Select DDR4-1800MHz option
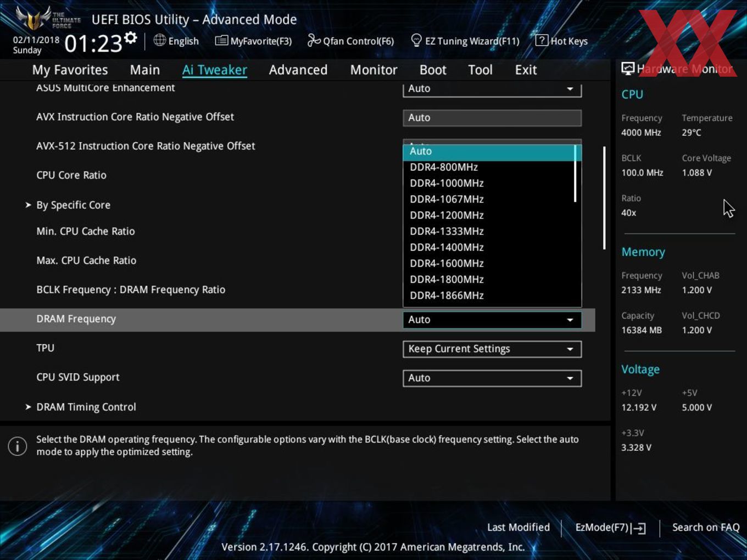The image size is (747, 560). click(x=488, y=279)
